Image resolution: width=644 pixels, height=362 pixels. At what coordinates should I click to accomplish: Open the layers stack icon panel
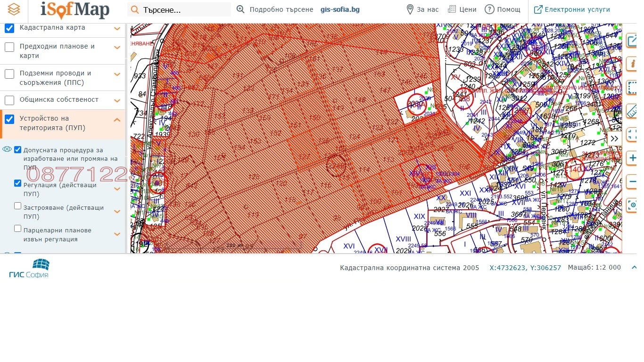click(x=14, y=9)
